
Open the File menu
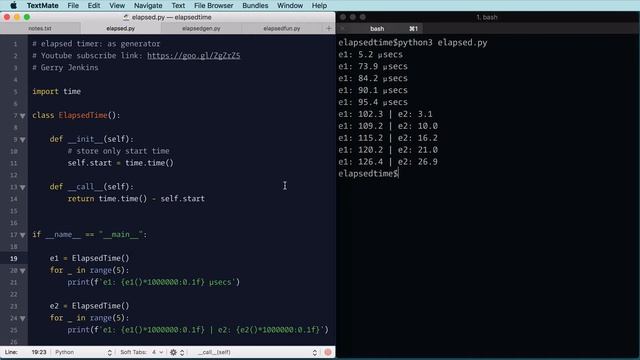73,5
